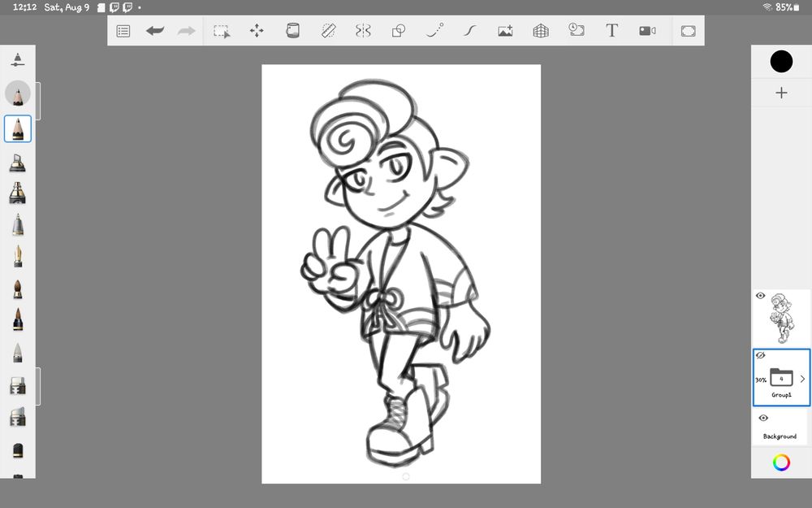Pick the gold fountain pen nib brush
Image resolution: width=812 pixels, height=508 pixels.
point(18,257)
